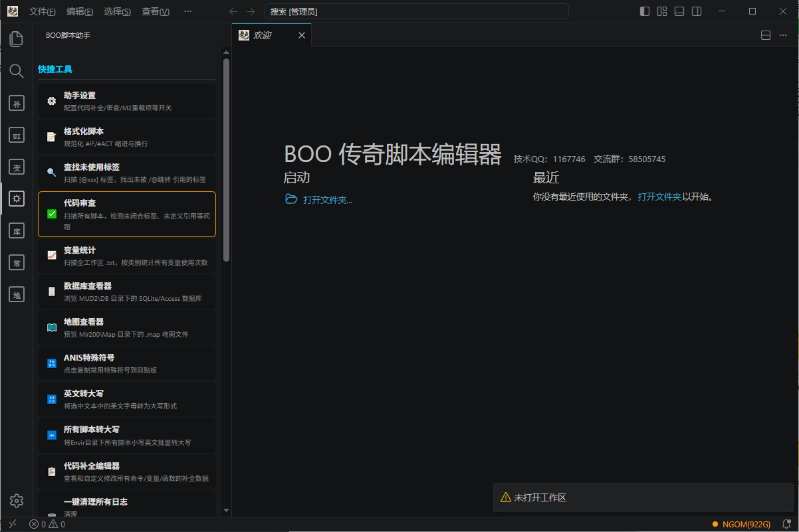Open the Explorer files icon in activity bar
The image size is (799, 532).
(x=17, y=39)
